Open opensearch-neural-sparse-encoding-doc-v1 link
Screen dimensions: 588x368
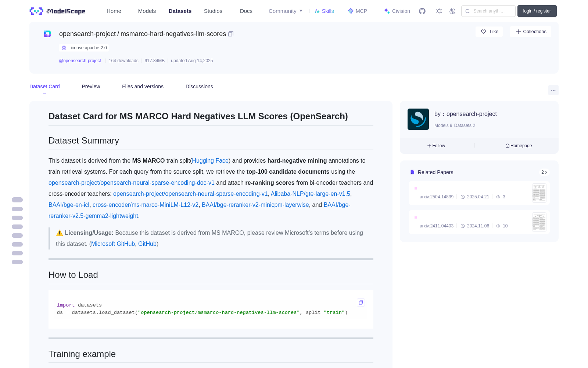pyautogui.click(x=132, y=183)
